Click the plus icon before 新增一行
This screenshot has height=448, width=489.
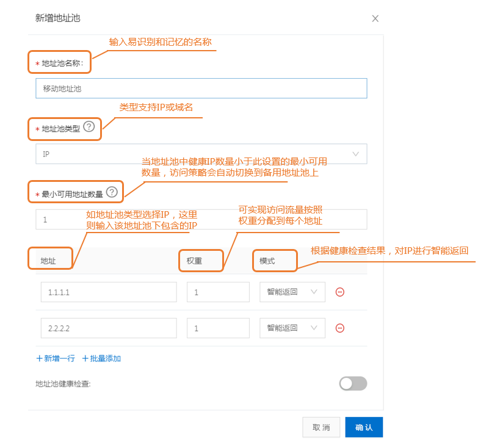pyautogui.click(x=39, y=358)
